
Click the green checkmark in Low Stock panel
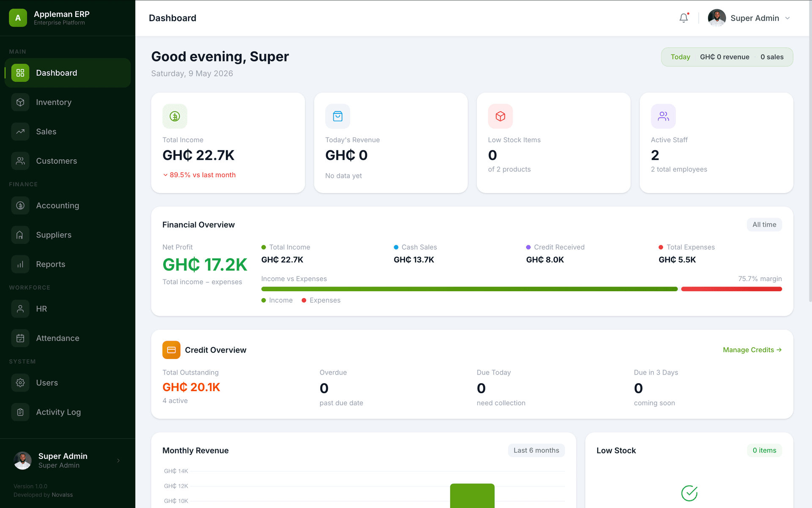tap(689, 493)
